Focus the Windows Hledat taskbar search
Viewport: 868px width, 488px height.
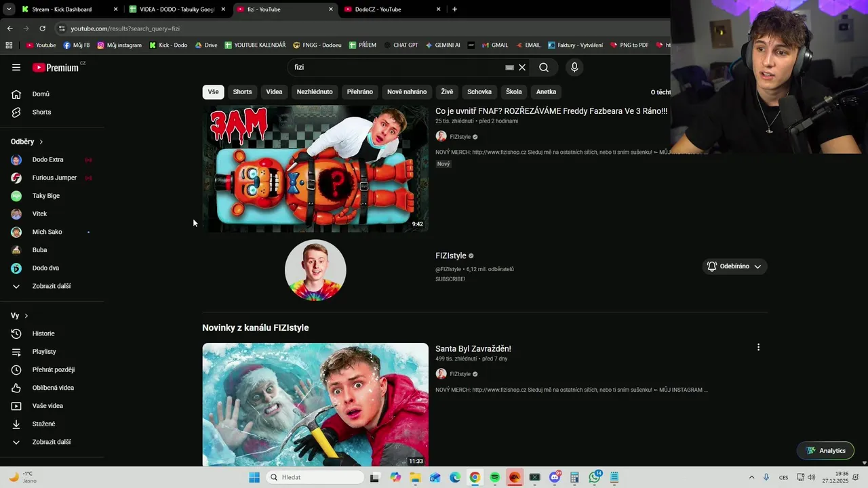click(314, 477)
